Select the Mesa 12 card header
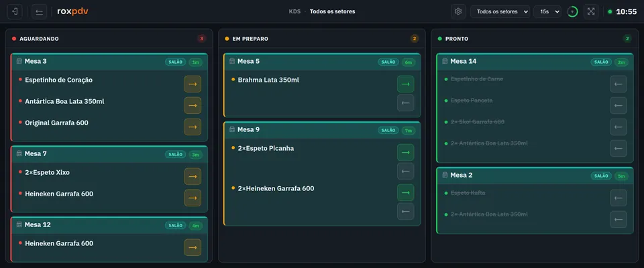 click(109, 225)
